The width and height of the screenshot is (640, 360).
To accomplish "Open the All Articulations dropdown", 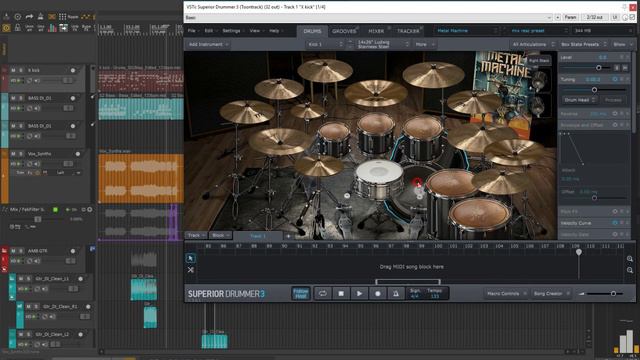I will 533,44.
